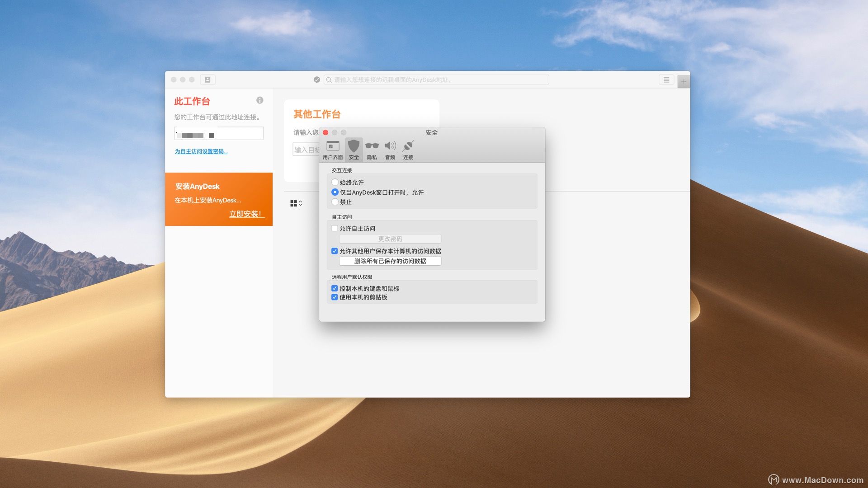Image resolution: width=868 pixels, height=488 pixels.
Task: Click 删除所有已保存的访问数据 button
Action: pos(390,261)
